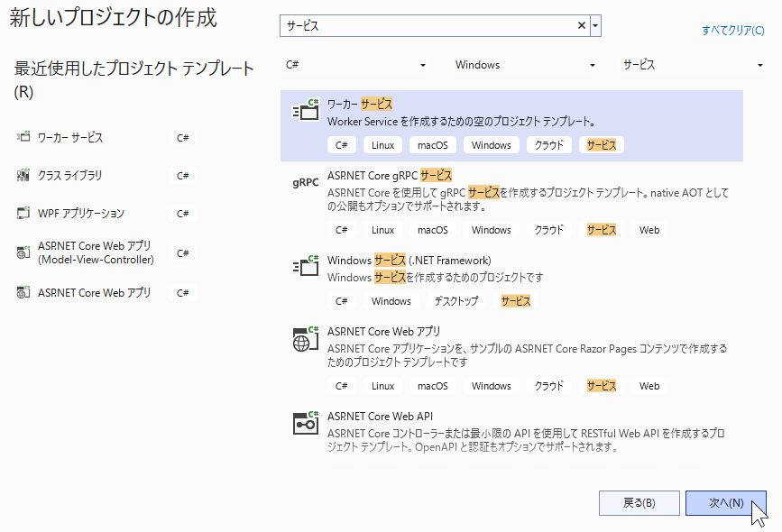Click the highlighted サービス tag on ワーカー サービス
Viewport: 782px width, 532px height.
(x=601, y=145)
